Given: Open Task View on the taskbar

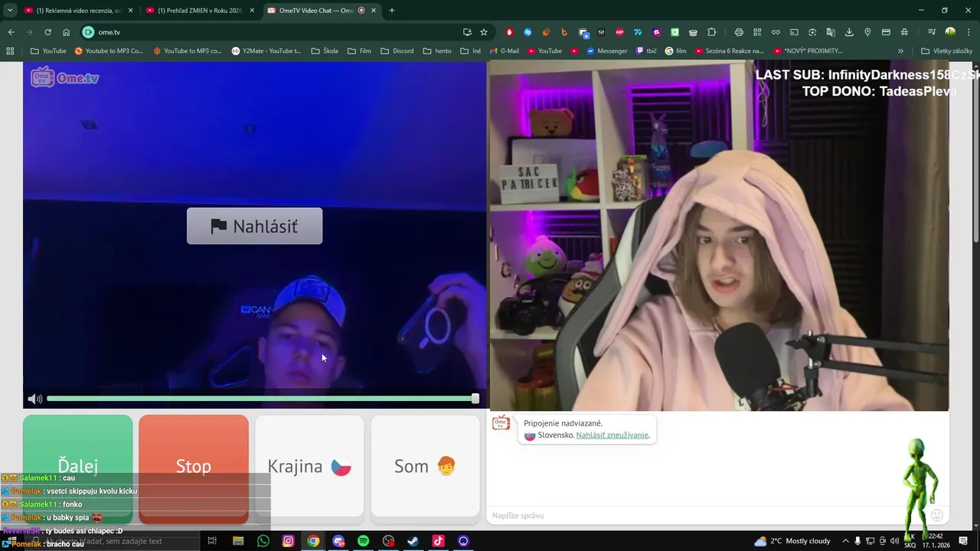Looking at the screenshot, I should pos(212,541).
